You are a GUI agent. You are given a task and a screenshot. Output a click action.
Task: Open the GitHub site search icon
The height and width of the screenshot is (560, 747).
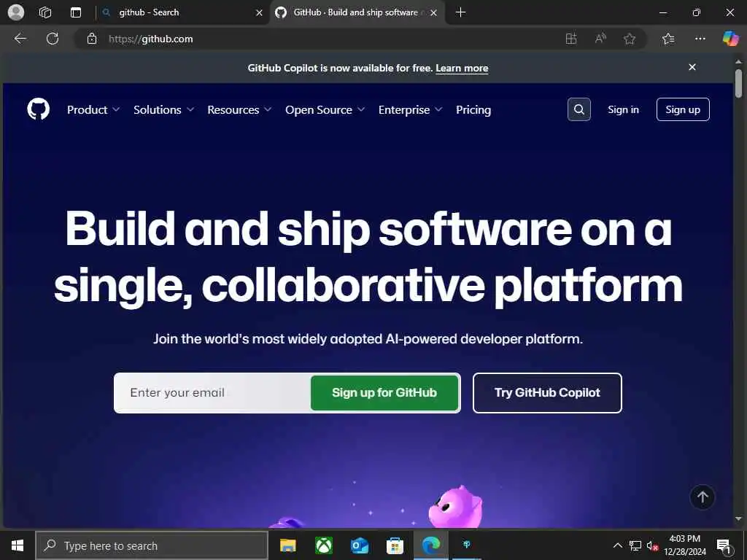tap(578, 109)
